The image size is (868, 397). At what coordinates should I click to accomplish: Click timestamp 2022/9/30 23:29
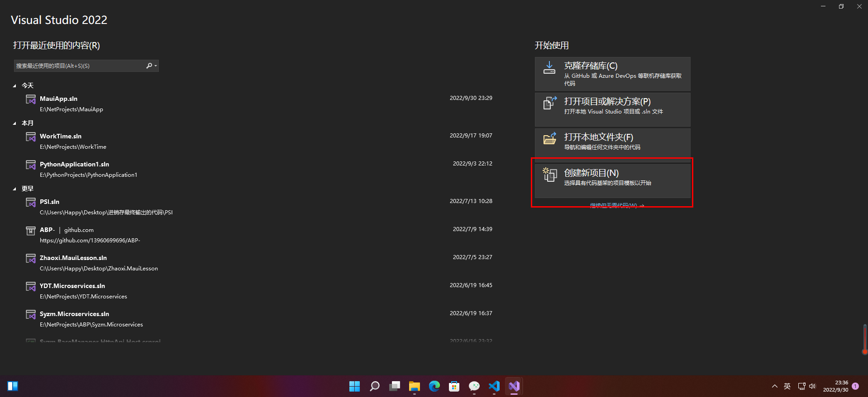click(471, 98)
